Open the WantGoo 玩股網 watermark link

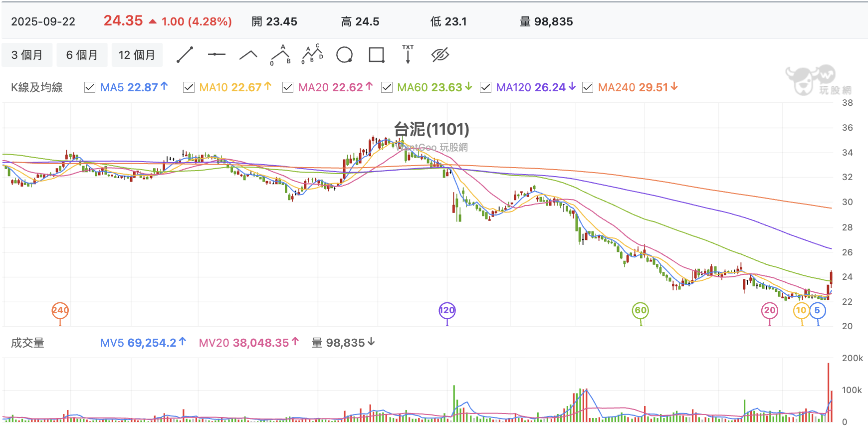coord(432,147)
